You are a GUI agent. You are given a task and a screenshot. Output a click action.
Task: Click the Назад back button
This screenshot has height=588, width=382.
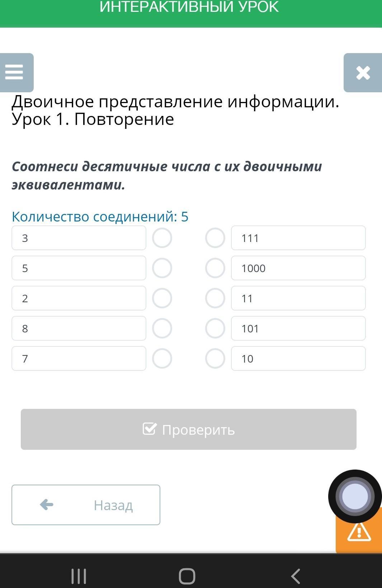[86, 505]
